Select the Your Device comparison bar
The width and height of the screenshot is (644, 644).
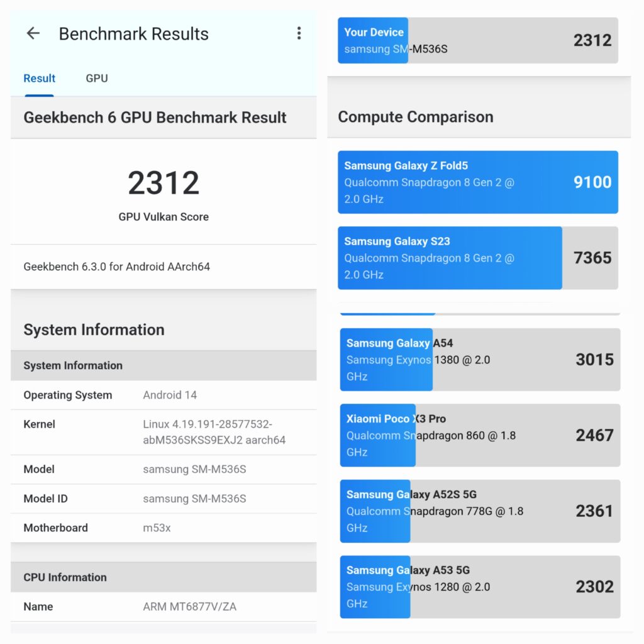pyautogui.click(x=478, y=40)
